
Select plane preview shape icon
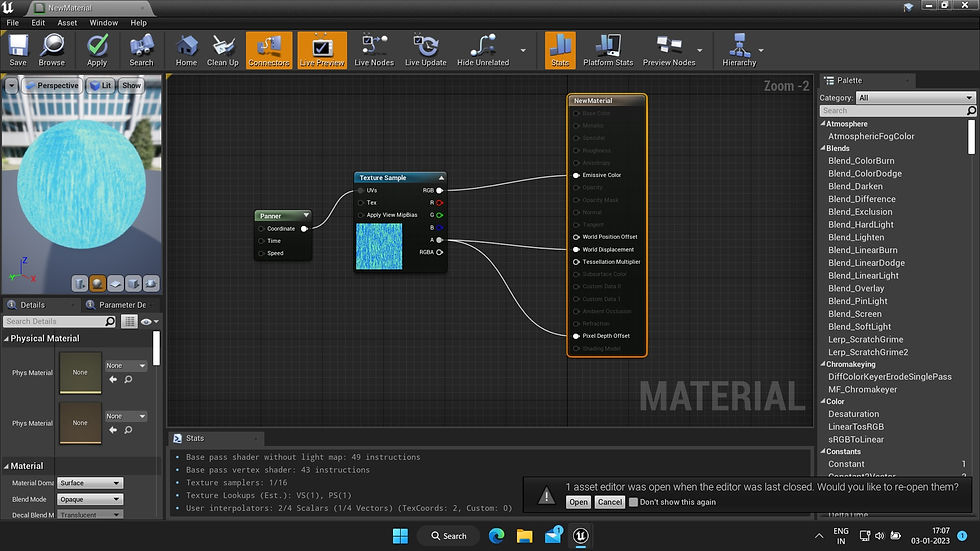(116, 284)
